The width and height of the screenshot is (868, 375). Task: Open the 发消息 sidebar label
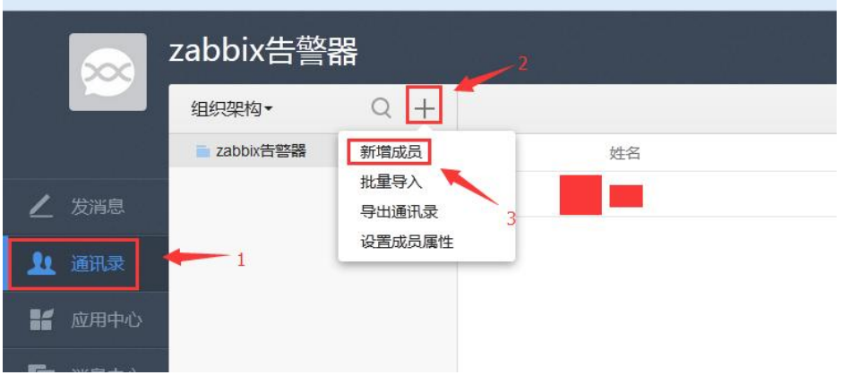coord(98,207)
